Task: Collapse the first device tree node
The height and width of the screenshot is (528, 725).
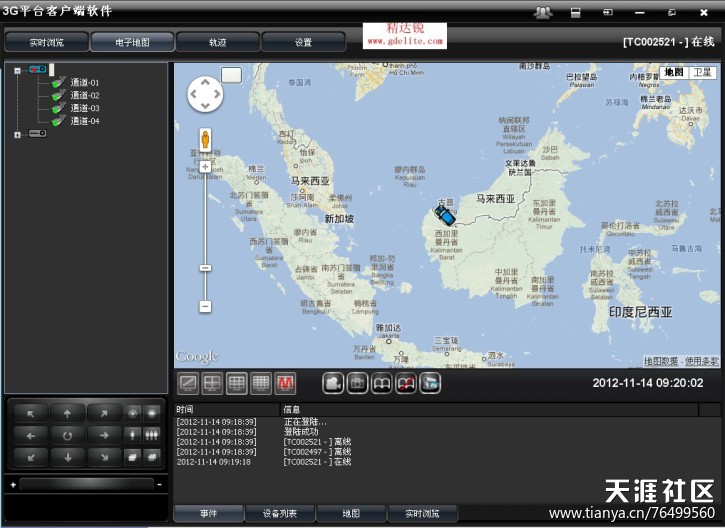Action: [18, 70]
